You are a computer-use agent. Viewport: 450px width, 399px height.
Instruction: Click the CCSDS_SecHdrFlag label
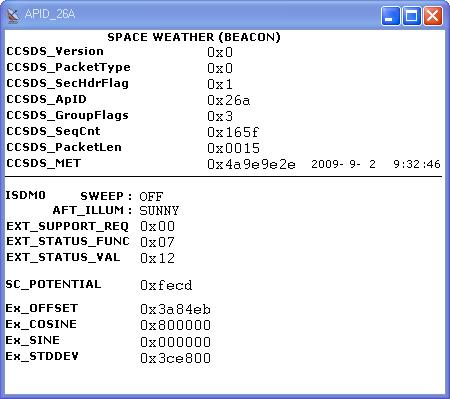click(67, 83)
